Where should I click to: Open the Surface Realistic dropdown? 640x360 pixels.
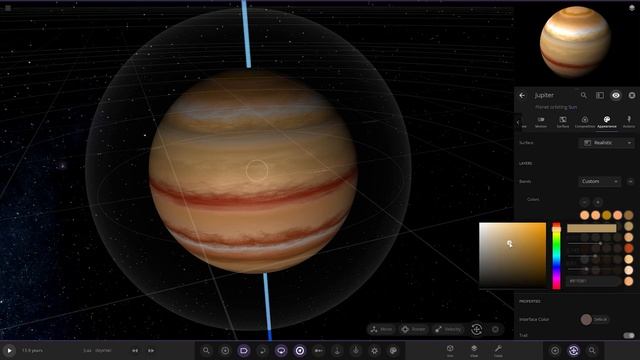pos(607,142)
